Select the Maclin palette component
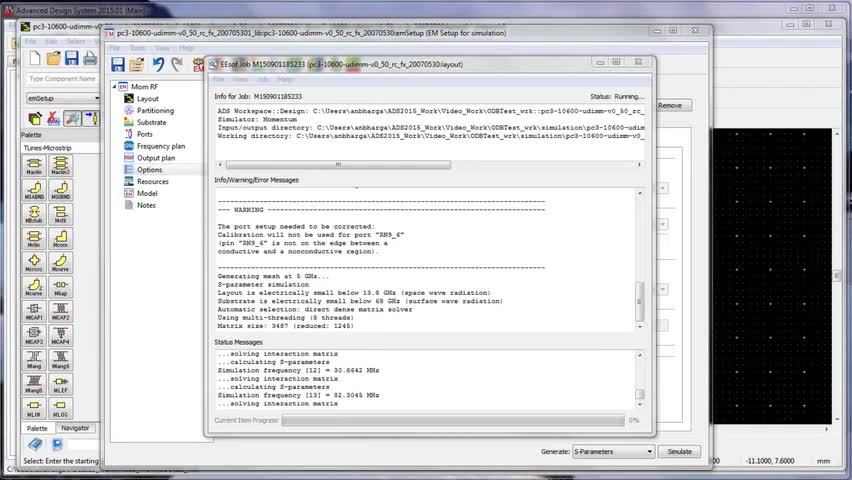The width and height of the screenshot is (852, 480). (x=34, y=165)
